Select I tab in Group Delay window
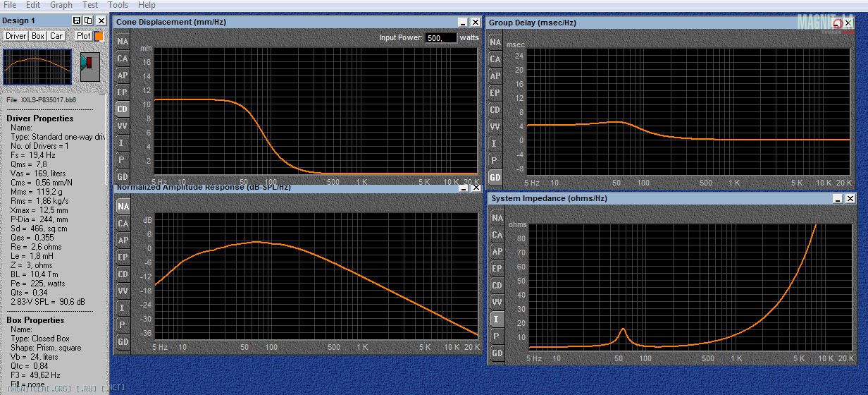868x395 pixels. pos(495,144)
